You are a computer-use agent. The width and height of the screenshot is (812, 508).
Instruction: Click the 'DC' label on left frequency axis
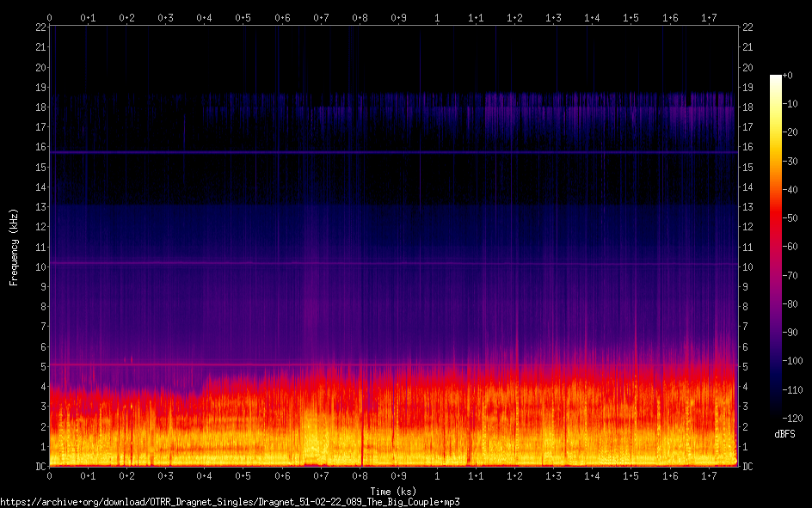click(39, 467)
